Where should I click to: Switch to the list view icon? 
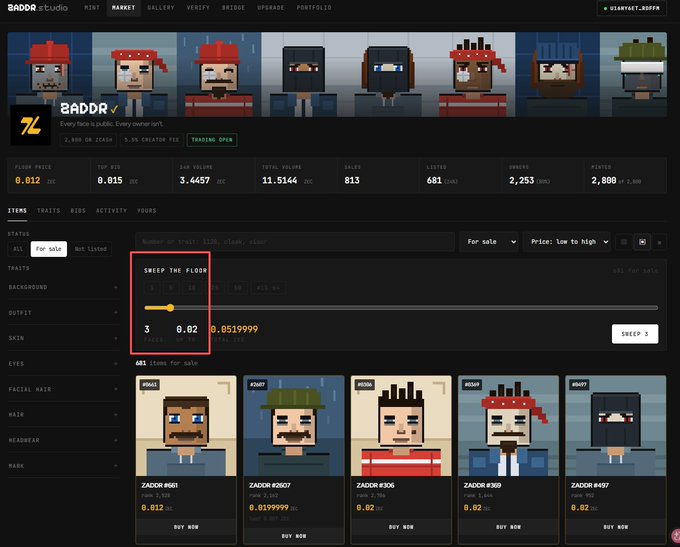click(x=660, y=242)
